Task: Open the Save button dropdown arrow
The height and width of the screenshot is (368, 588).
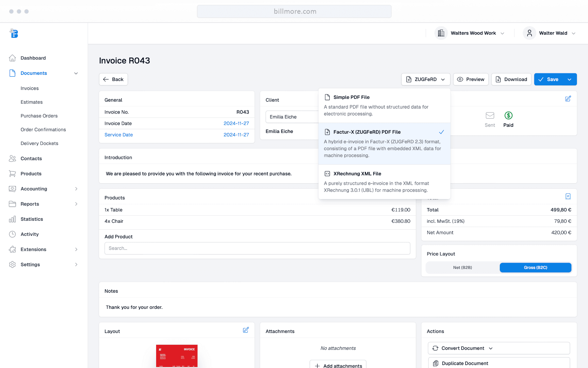Action: point(569,79)
